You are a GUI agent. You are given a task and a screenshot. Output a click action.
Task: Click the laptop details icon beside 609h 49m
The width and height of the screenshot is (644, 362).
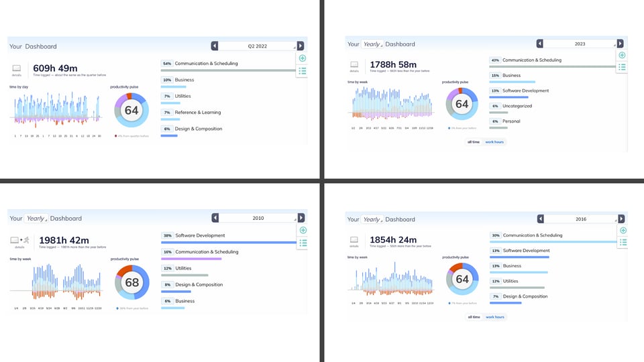coord(17,68)
